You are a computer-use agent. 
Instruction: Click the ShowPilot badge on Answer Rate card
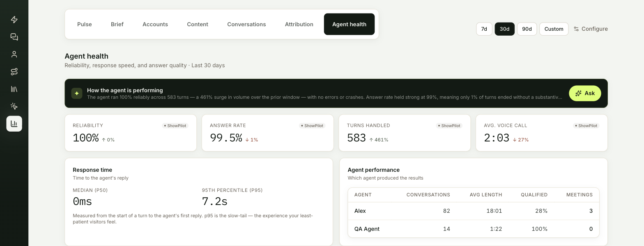312,126
